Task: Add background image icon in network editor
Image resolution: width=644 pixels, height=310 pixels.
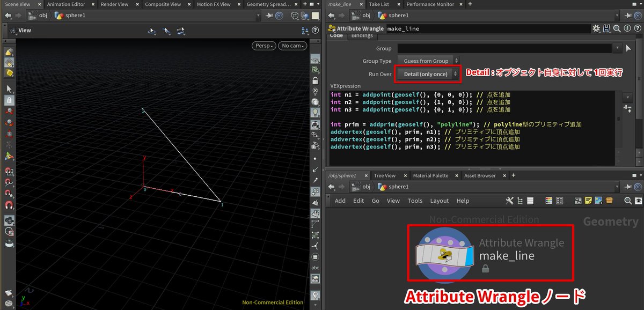Action: click(x=598, y=201)
